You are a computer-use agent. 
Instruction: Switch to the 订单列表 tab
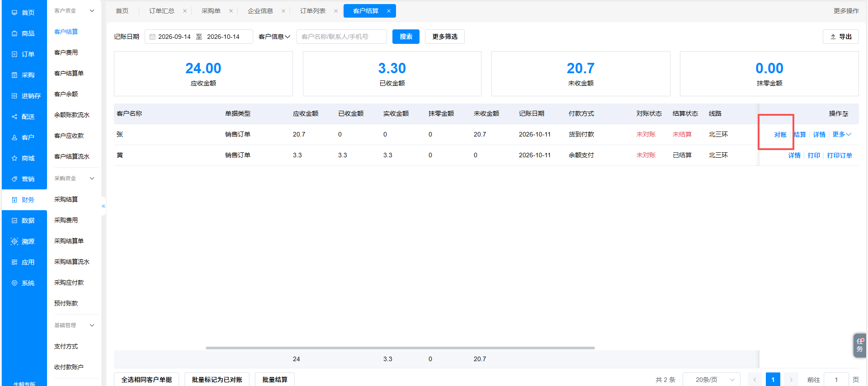[x=313, y=11]
